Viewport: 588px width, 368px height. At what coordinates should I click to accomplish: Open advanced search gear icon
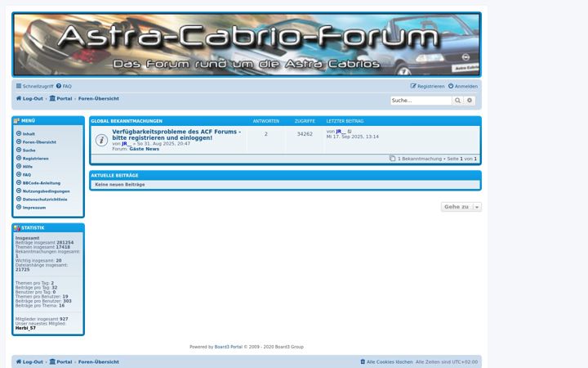[470, 101]
